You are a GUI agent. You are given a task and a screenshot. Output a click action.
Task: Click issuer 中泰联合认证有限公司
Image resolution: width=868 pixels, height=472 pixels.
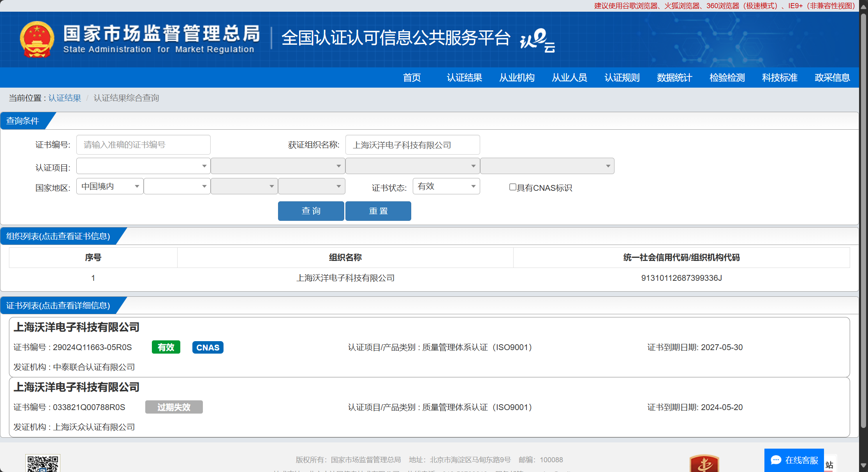(x=94, y=367)
